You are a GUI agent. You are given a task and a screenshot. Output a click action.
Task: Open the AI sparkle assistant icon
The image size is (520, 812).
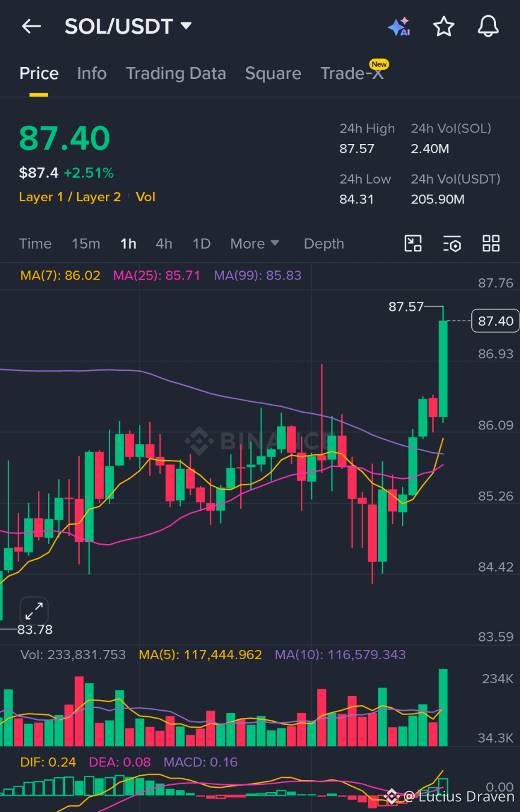pos(399,27)
